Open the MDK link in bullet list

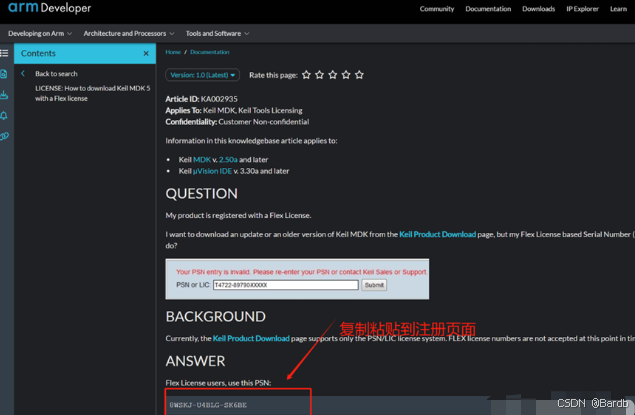pyautogui.click(x=202, y=160)
